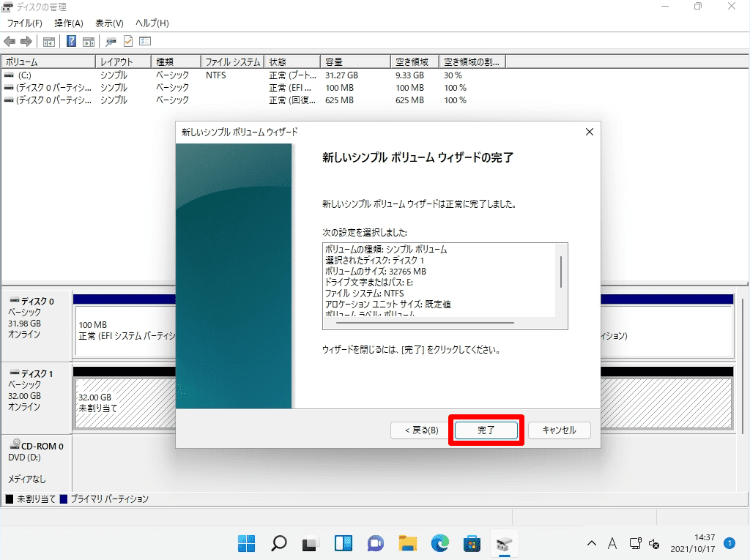Click 完了 to finish the wizard

486,430
